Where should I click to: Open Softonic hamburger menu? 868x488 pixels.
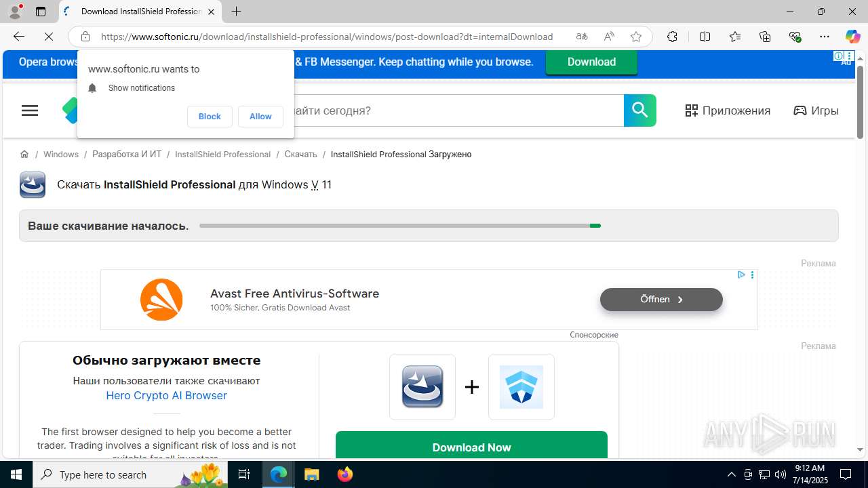tap(30, 110)
